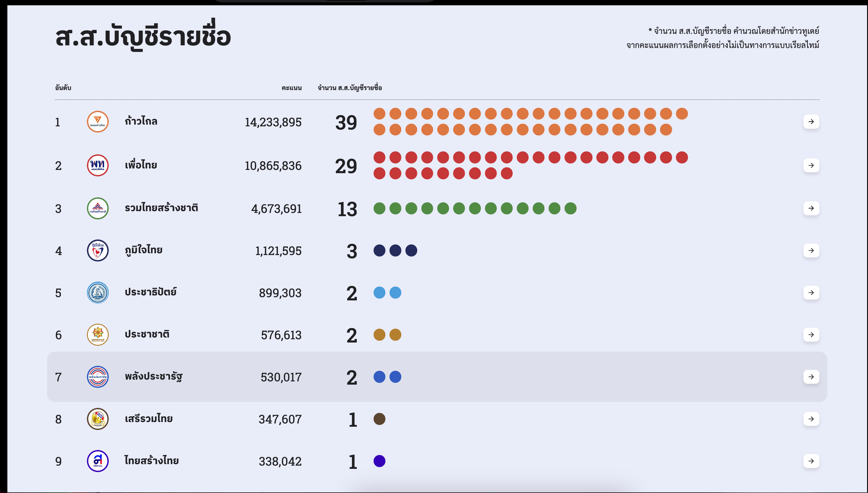Click the รวมไทยสร้างชาติ party logo
The height and width of the screenshot is (493, 868).
click(x=98, y=208)
